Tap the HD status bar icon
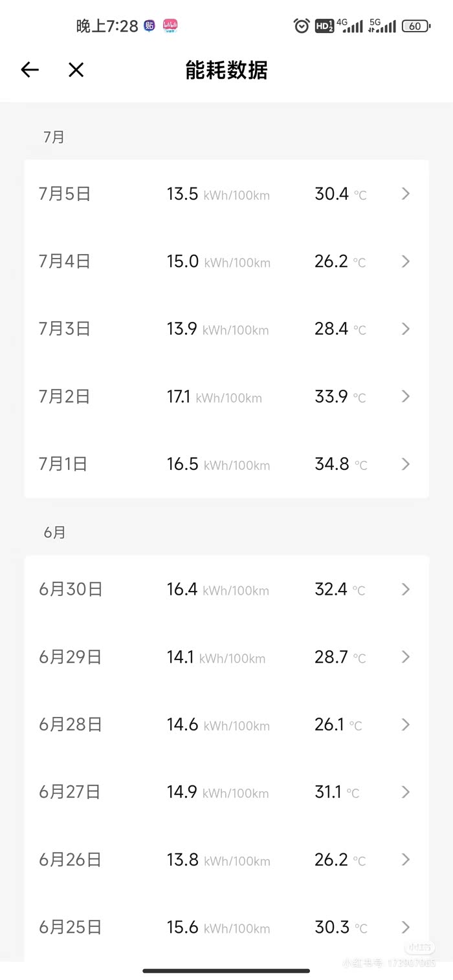 [324, 26]
